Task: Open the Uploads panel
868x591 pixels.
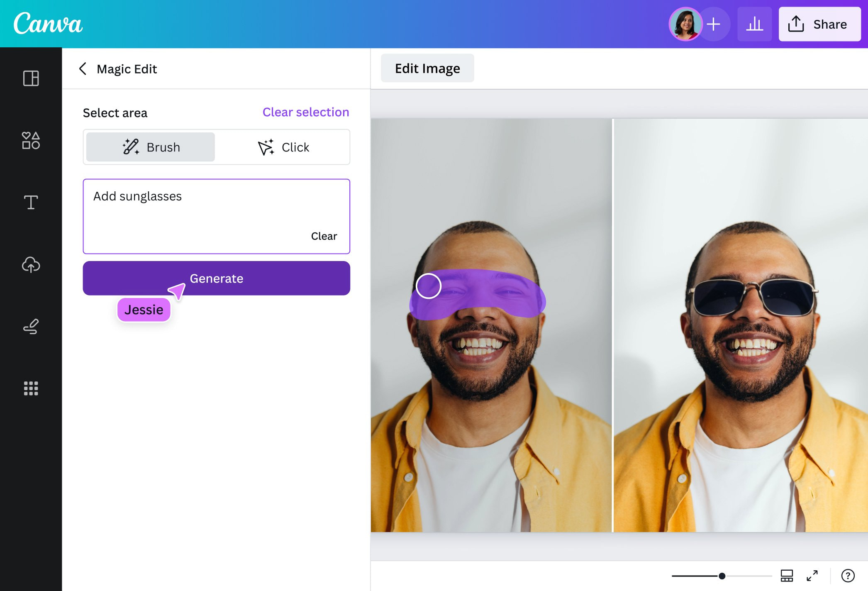Action: click(x=31, y=265)
